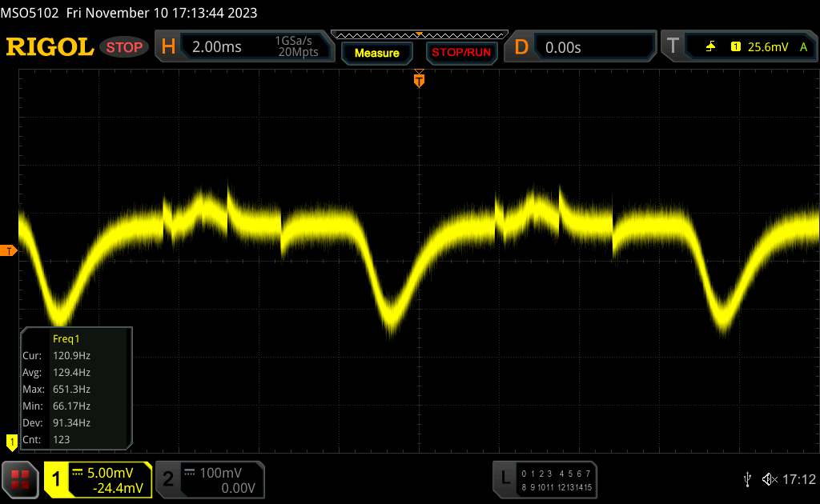Image resolution: width=820 pixels, height=504 pixels.
Task: Click the MSO5102 date timestamp text
Action: 129,13
